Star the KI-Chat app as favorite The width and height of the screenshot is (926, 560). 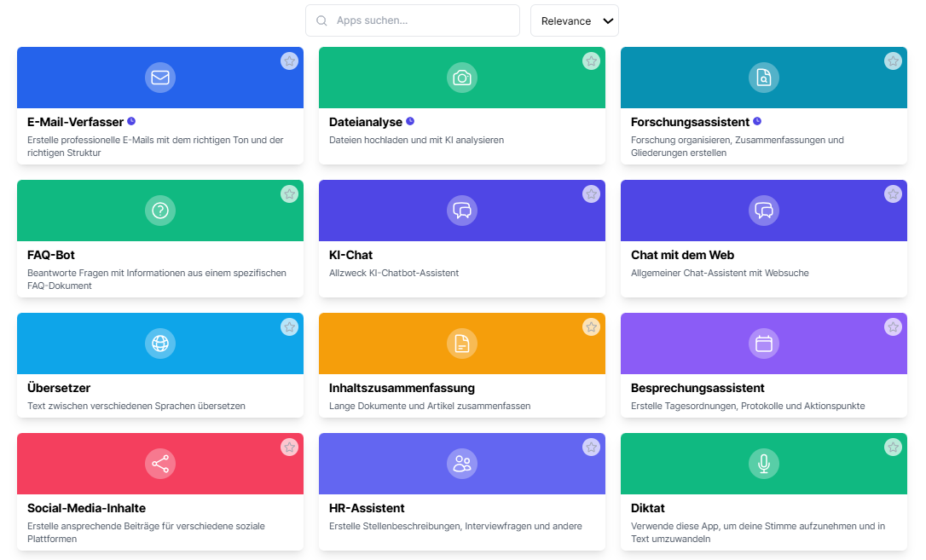591,194
